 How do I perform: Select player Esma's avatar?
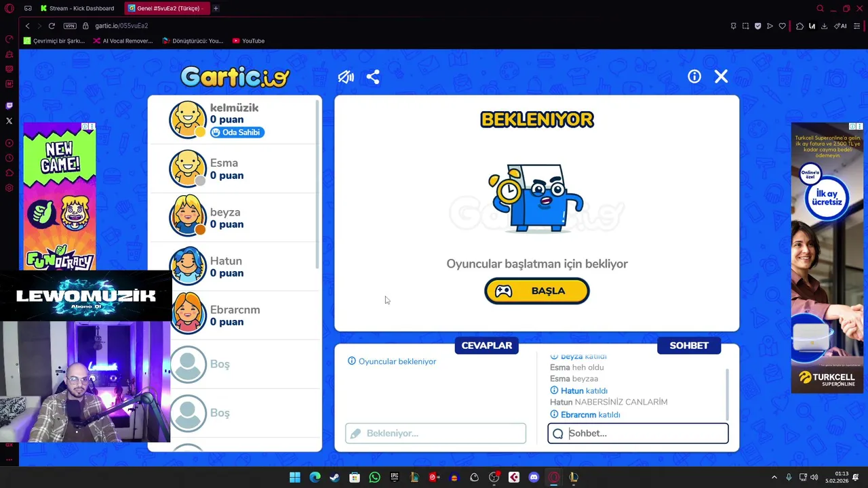(x=188, y=168)
